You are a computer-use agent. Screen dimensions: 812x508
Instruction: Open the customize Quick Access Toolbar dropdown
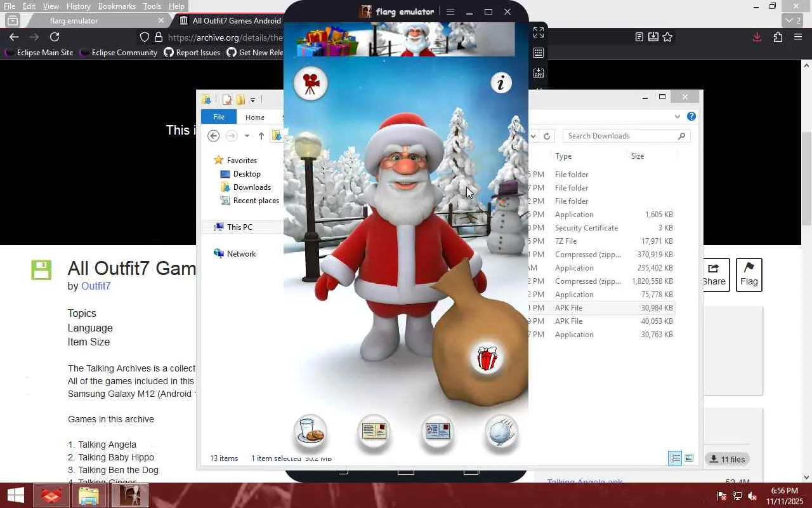tap(252, 100)
